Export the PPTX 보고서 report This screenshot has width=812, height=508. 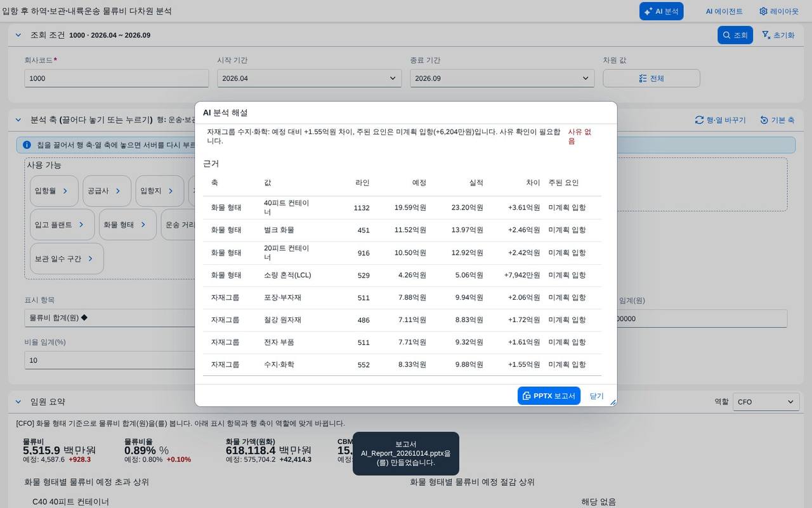(549, 396)
